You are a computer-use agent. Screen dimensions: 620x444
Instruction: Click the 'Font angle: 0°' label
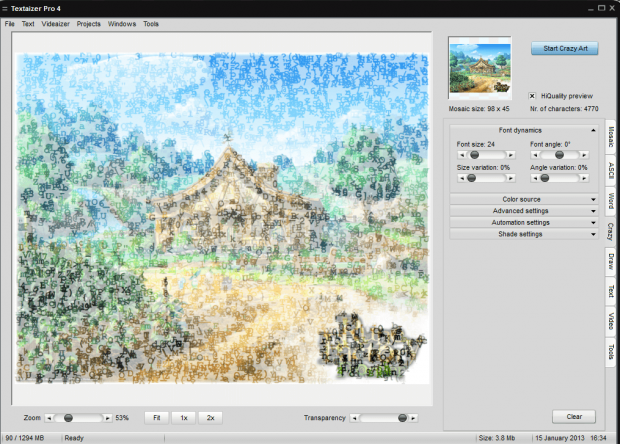tap(550, 144)
